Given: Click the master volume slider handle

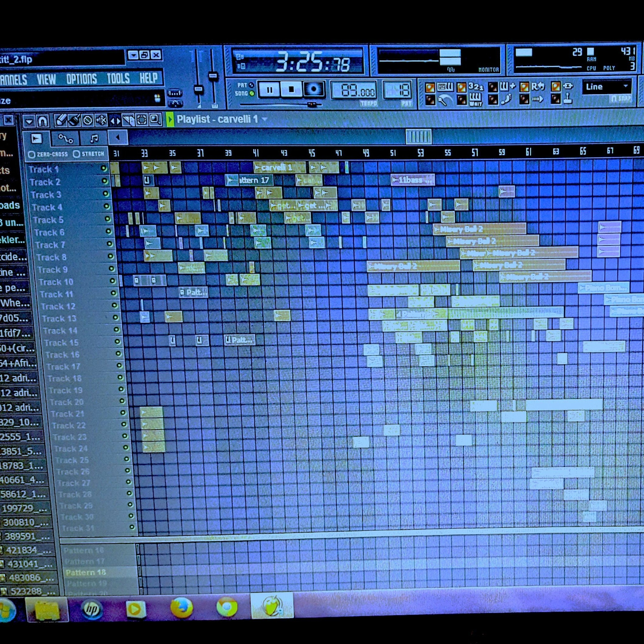Looking at the screenshot, I should pos(199,89).
